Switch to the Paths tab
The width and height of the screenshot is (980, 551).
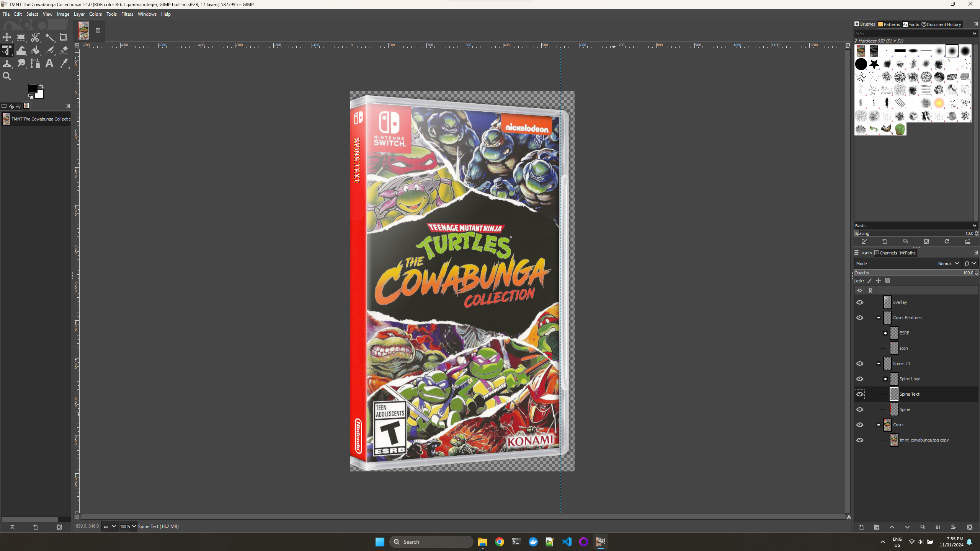coord(908,253)
